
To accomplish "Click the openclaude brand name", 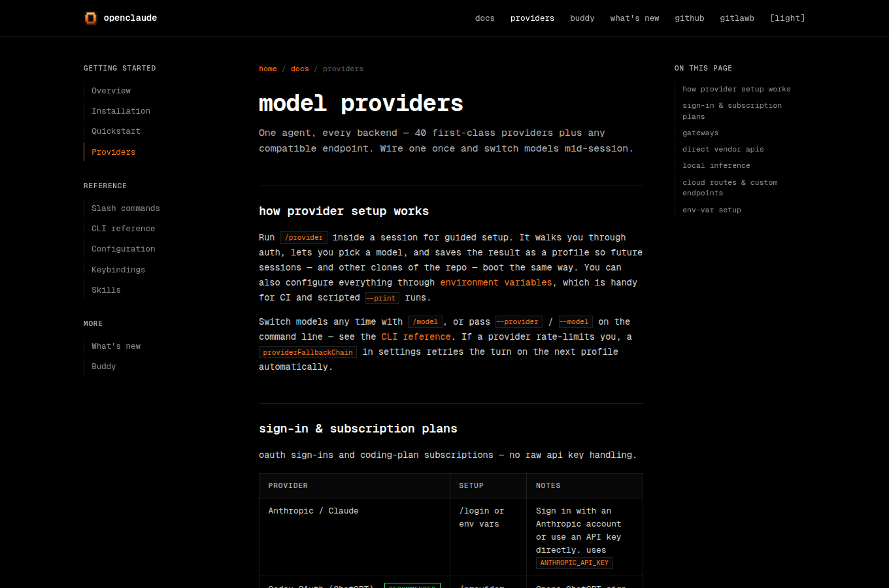I will click(130, 18).
